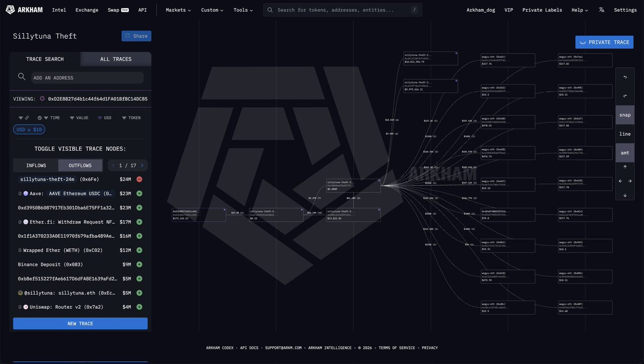This screenshot has width=644, height=364.
Task: Add Uniswap Router v2 node with the green plus
Action: pyautogui.click(x=139, y=307)
